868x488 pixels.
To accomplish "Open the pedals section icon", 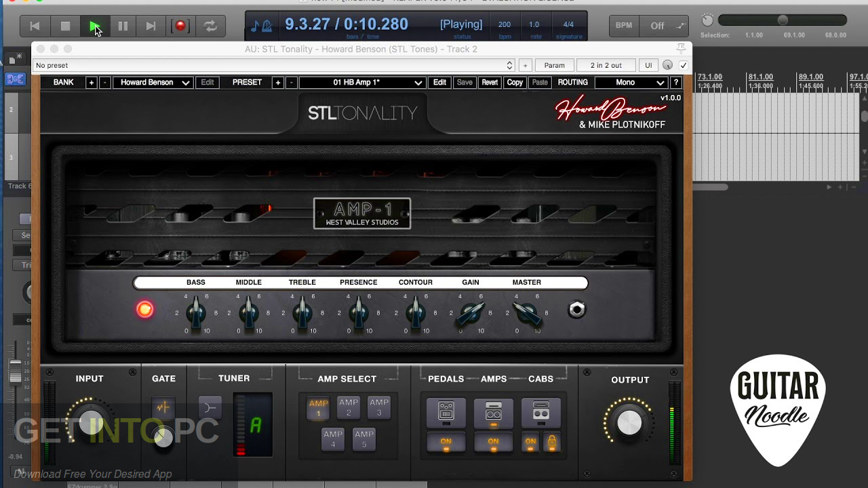I will [x=446, y=411].
